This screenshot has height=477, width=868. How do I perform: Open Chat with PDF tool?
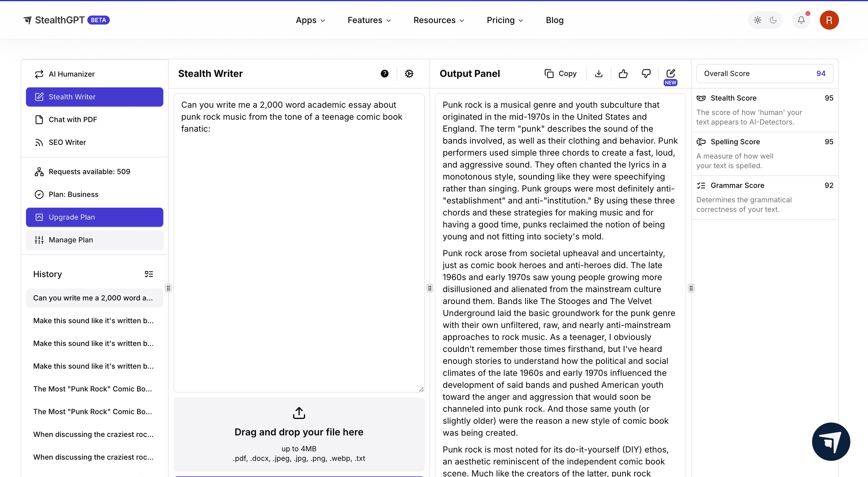tap(73, 119)
